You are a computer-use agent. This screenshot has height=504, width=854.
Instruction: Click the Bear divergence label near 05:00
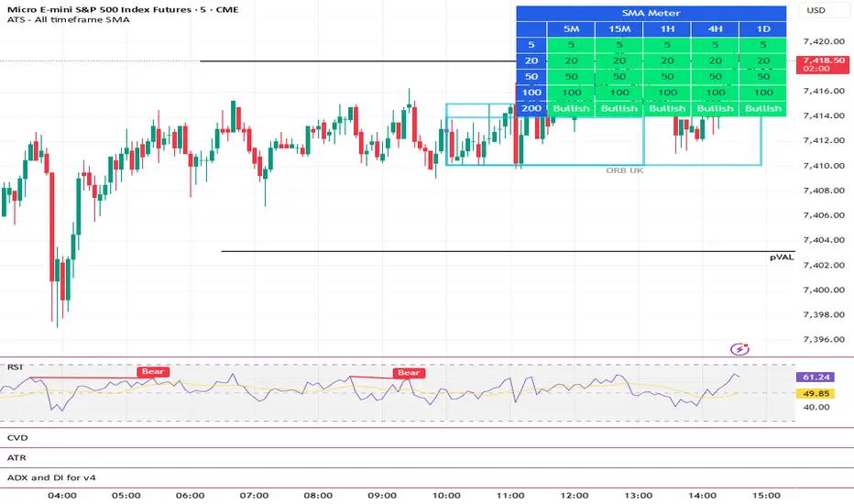pos(153,372)
